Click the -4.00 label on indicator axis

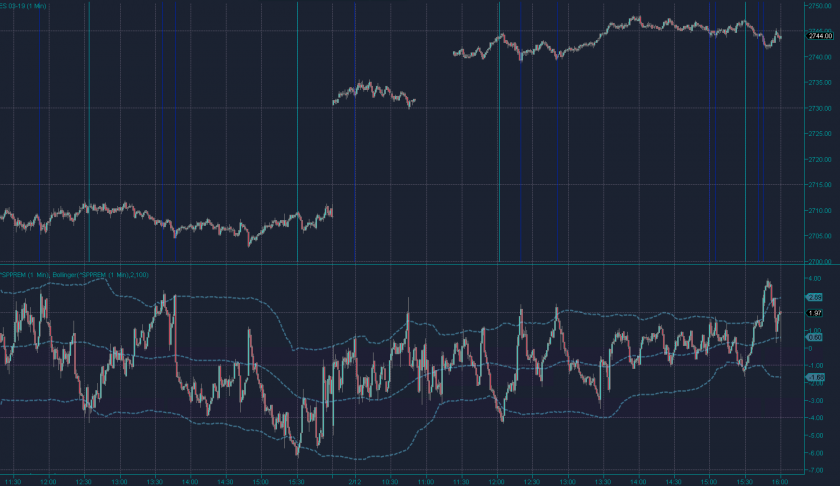point(815,417)
